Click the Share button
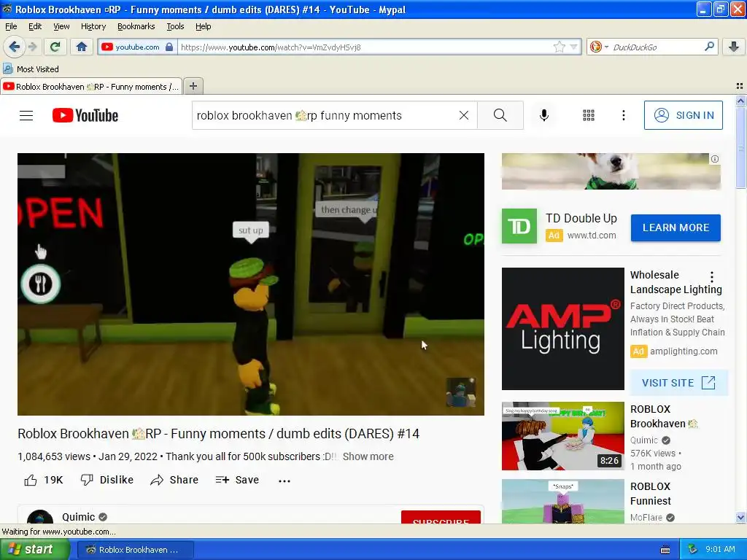Viewport: 747px width, 560px height. [x=174, y=480]
